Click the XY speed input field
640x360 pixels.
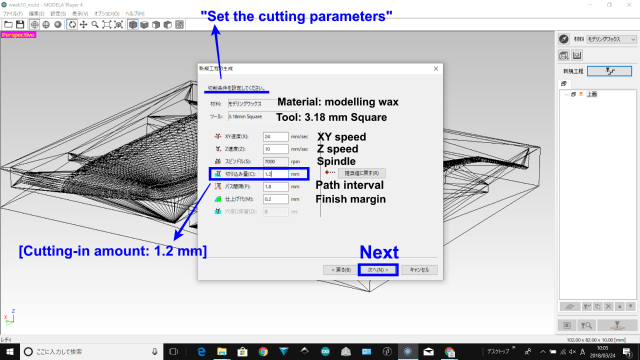(x=276, y=136)
